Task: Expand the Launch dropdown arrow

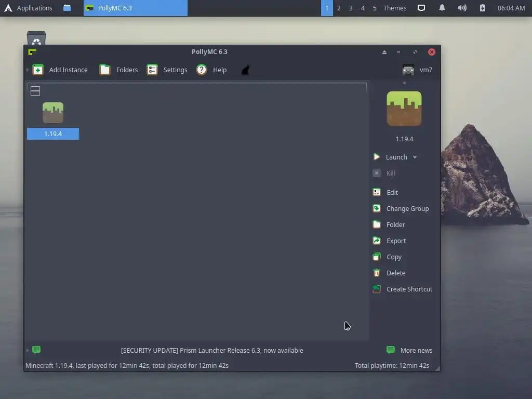Action: (415, 157)
